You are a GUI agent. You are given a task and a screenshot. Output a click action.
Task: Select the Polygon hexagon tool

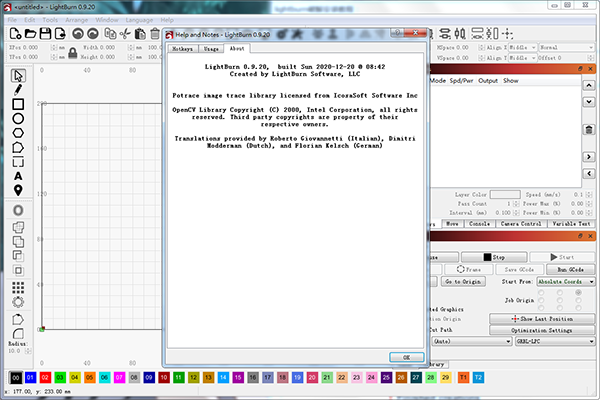pos(18,133)
